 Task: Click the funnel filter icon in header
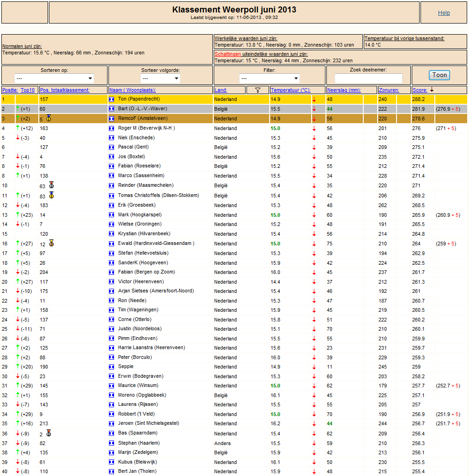coord(258,90)
